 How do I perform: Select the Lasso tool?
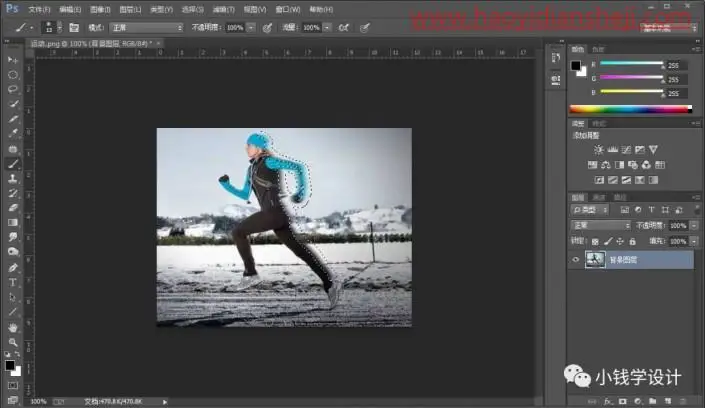[x=13, y=89]
